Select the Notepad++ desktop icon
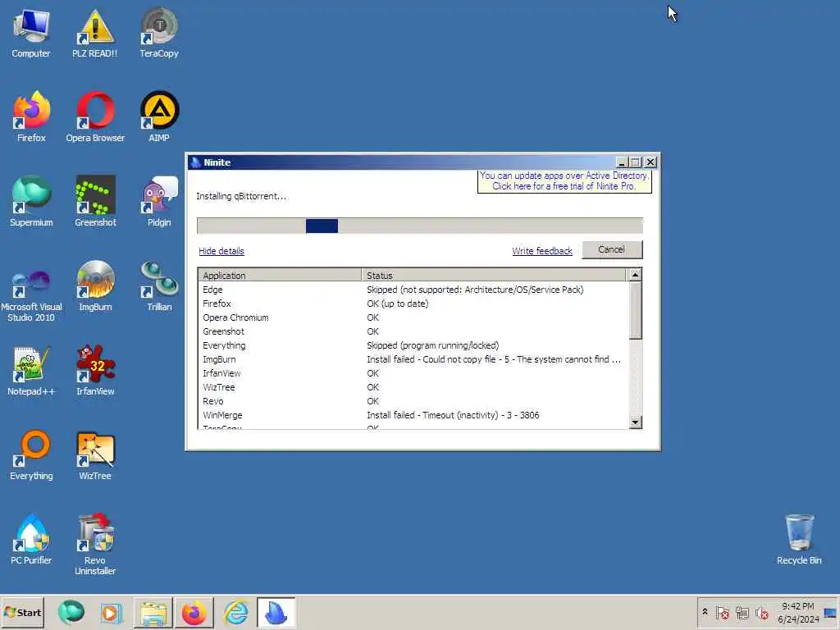 [x=31, y=371]
